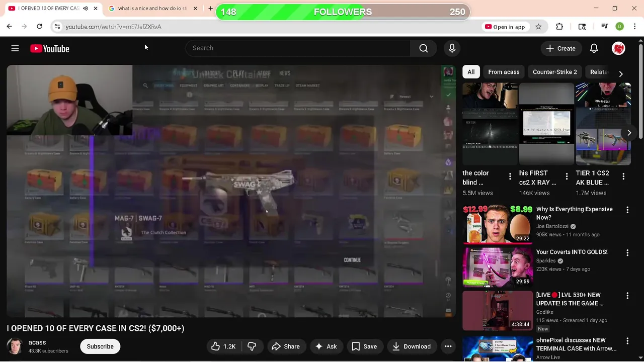This screenshot has width=644, height=362.
Task: Open a new browser tab
Action: pos(210,9)
